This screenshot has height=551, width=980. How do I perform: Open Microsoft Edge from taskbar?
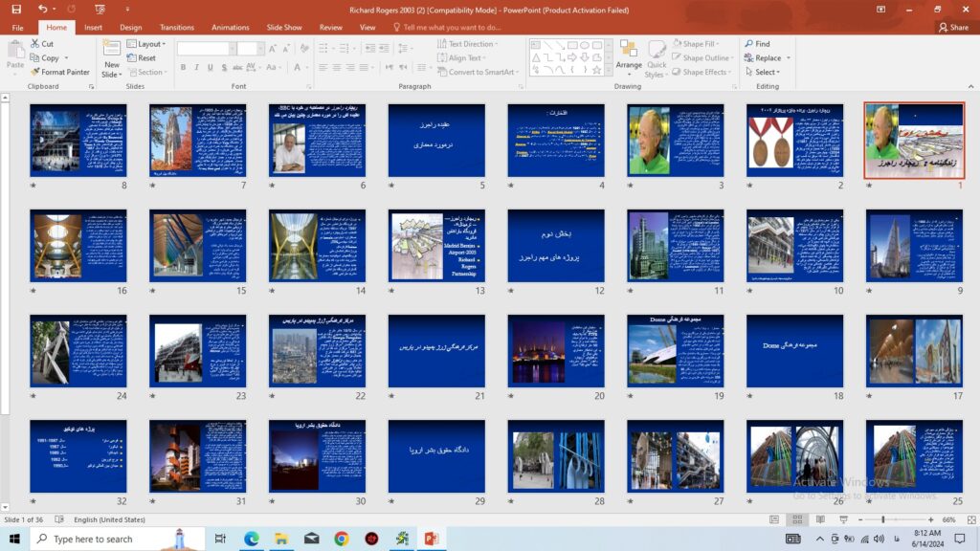[252, 539]
